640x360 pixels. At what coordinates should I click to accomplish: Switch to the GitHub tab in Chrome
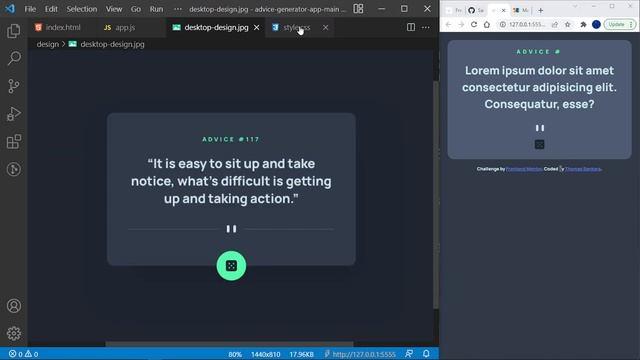pyautogui.click(x=476, y=10)
